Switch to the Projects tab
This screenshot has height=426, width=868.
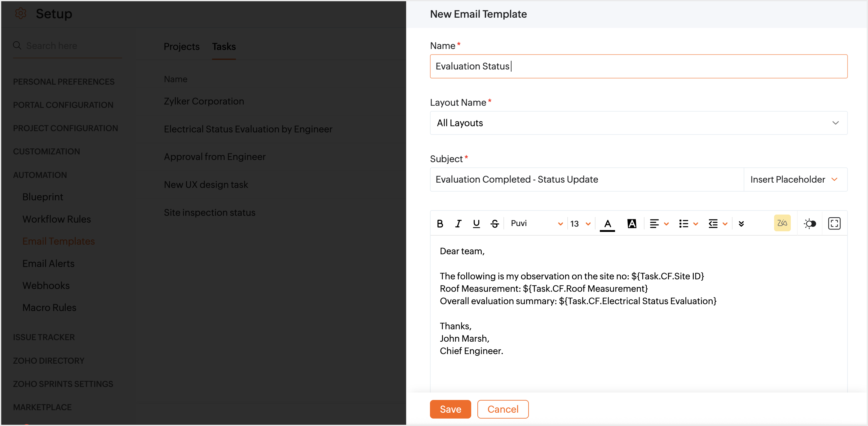[x=181, y=47]
